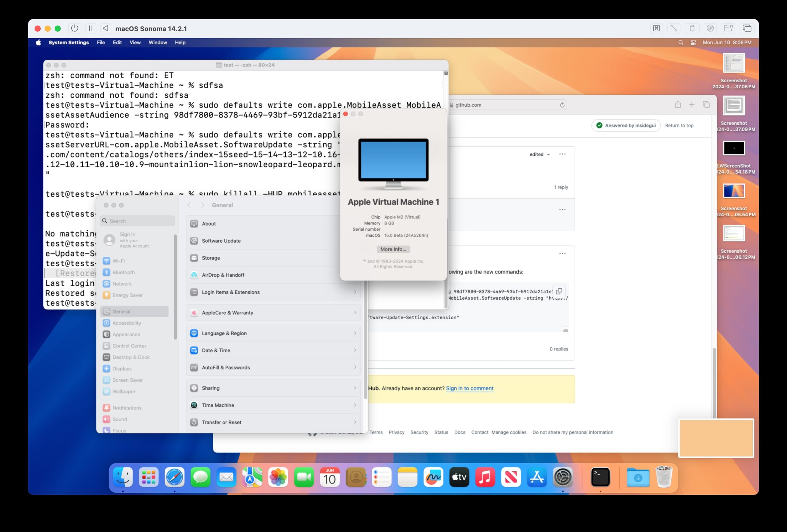Open App Store from the Dock
The height and width of the screenshot is (532, 787).
[537, 477]
